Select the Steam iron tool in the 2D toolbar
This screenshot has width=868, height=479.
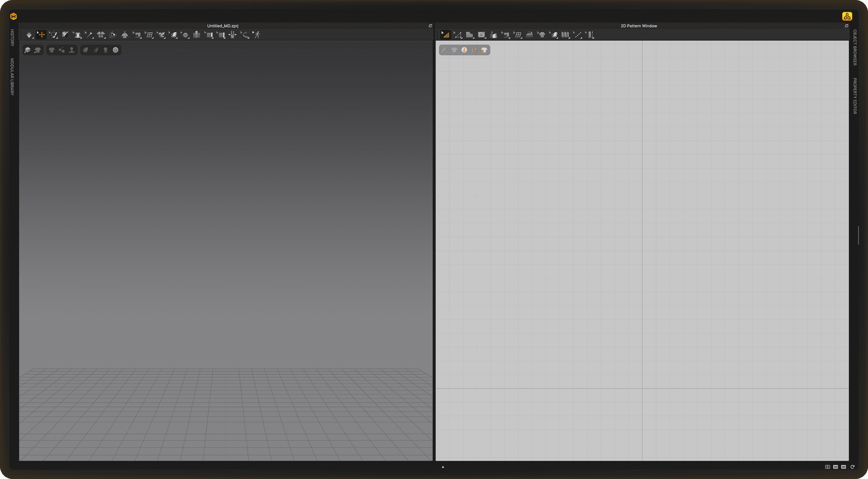(x=529, y=35)
